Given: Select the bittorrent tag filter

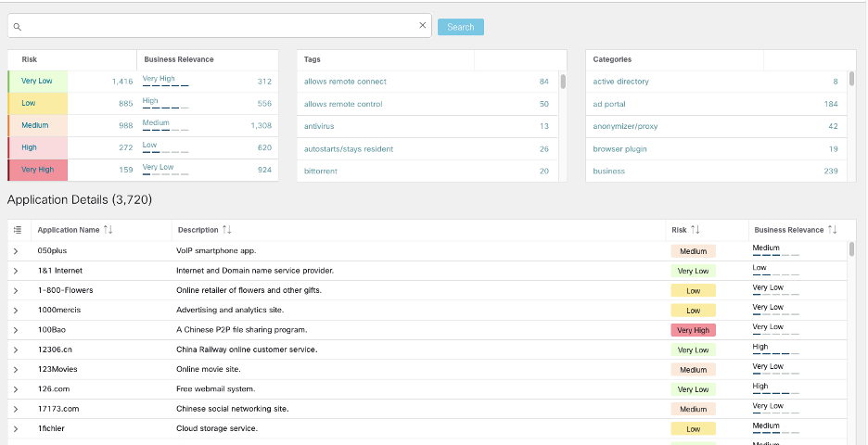Looking at the screenshot, I should (321, 171).
